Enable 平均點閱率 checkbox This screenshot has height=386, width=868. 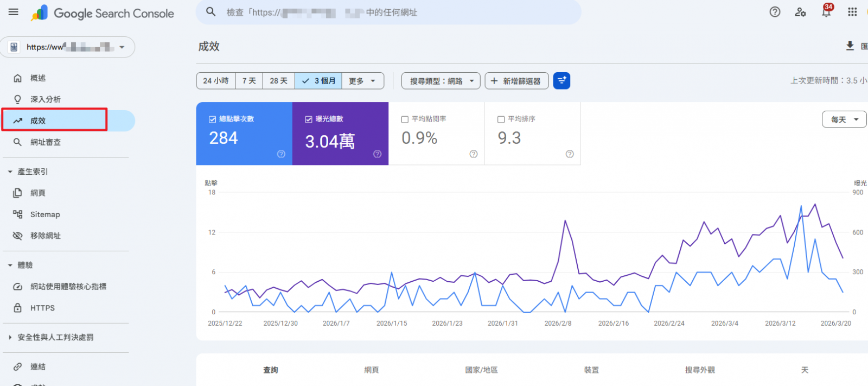[x=405, y=119]
